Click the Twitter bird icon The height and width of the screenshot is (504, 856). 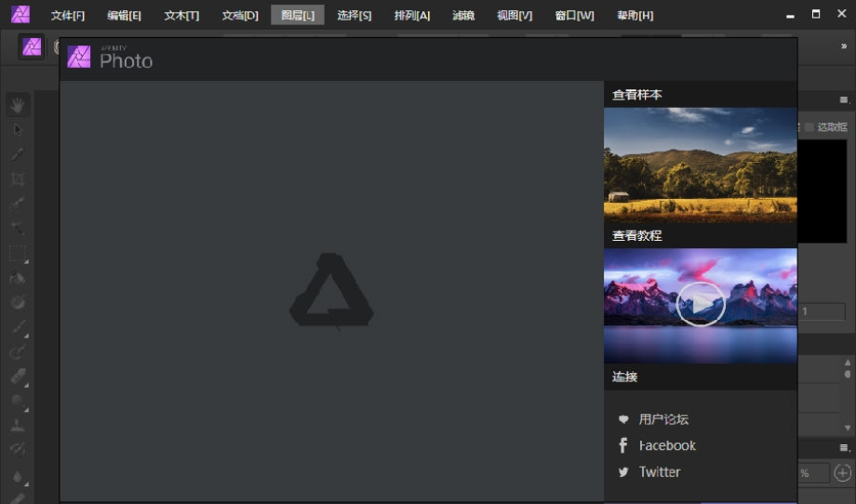click(x=622, y=471)
